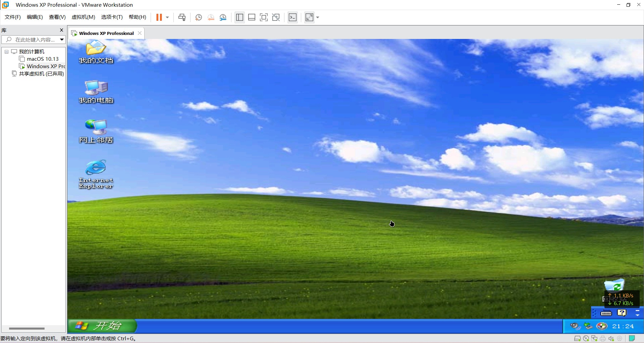Click the stretch guest display icon
Image resolution: width=644 pixels, height=343 pixels.
pos(309,17)
